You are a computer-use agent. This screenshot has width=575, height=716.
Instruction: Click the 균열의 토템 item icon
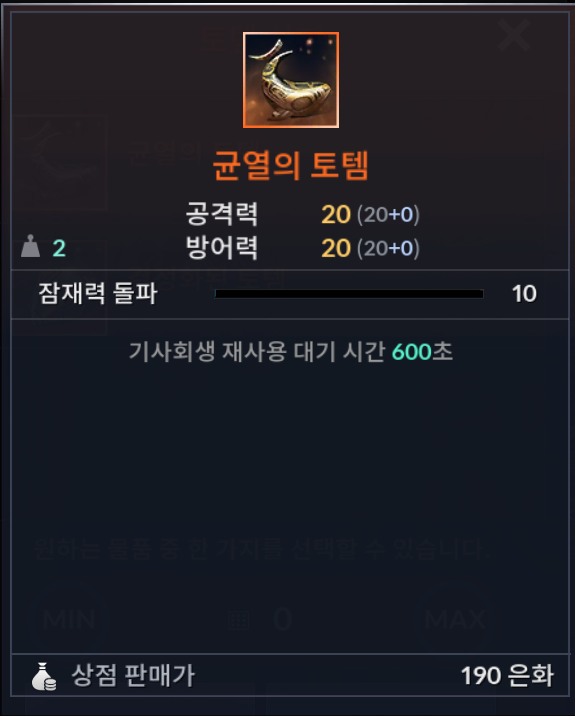click(x=291, y=80)
